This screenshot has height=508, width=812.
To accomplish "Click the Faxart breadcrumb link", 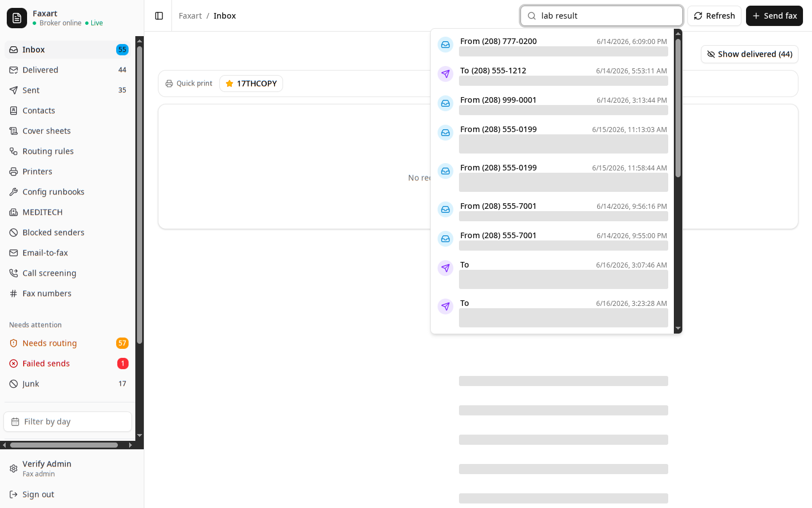I will click(x=190, y=16).
